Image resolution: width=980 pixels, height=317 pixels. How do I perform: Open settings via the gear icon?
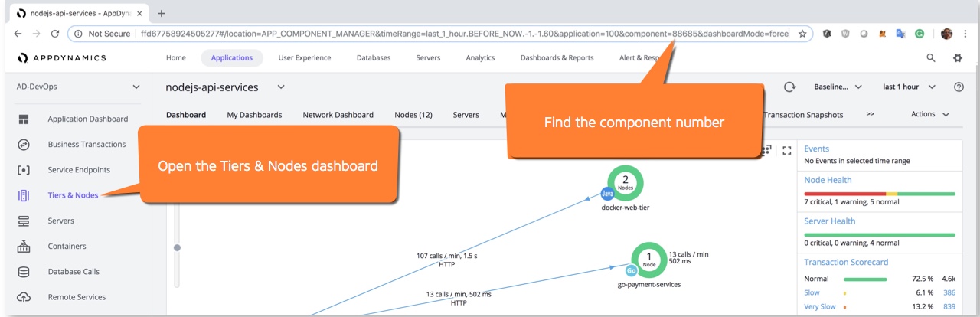[957, 57]
